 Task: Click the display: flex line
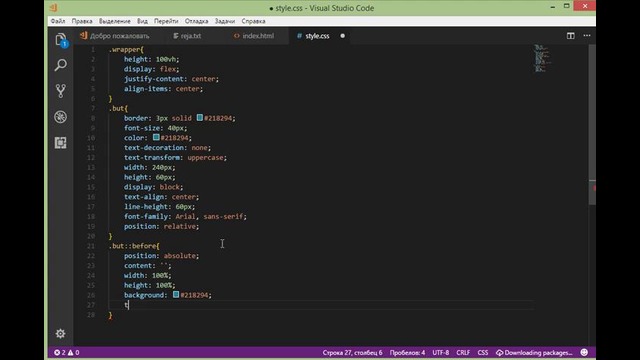tap(152, 69)
